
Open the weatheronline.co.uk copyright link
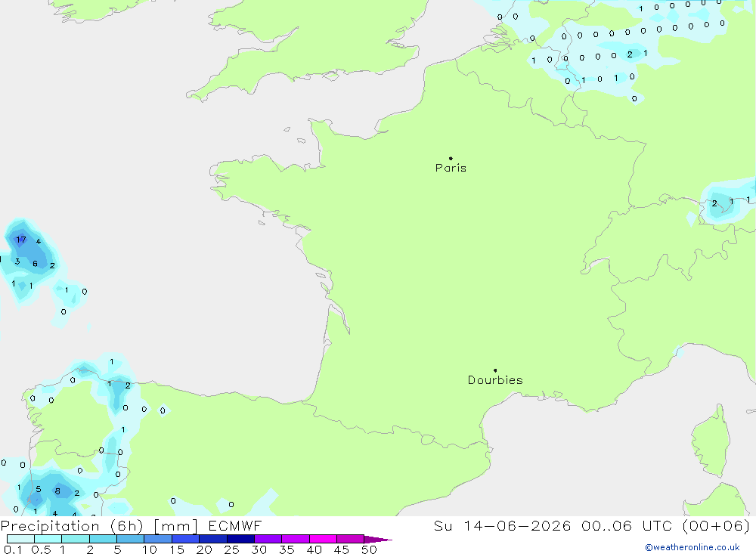click(x=692, y=547)
